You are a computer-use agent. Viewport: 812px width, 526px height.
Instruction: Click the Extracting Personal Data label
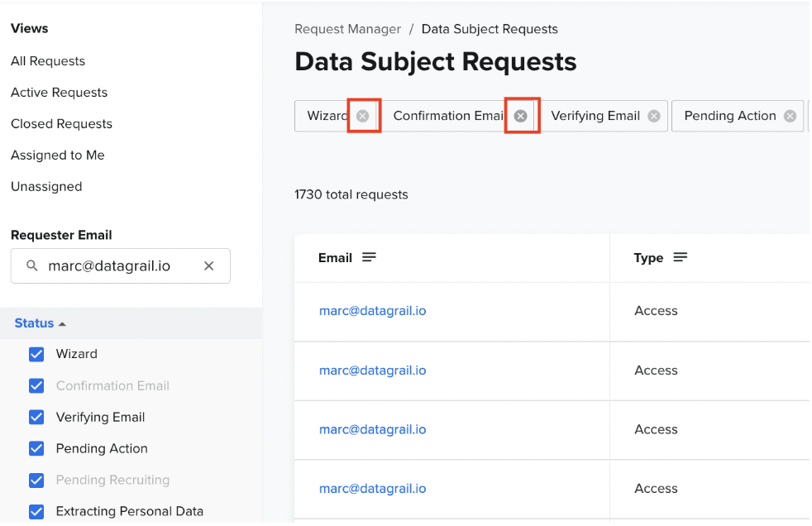tap(130, 511)
